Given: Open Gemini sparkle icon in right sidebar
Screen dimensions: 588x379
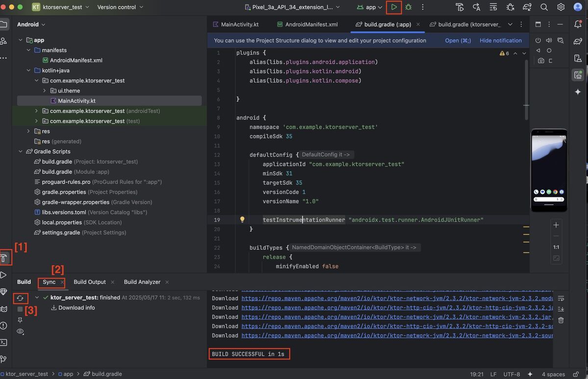Looking at the screenshot, I should coord(578,92).
